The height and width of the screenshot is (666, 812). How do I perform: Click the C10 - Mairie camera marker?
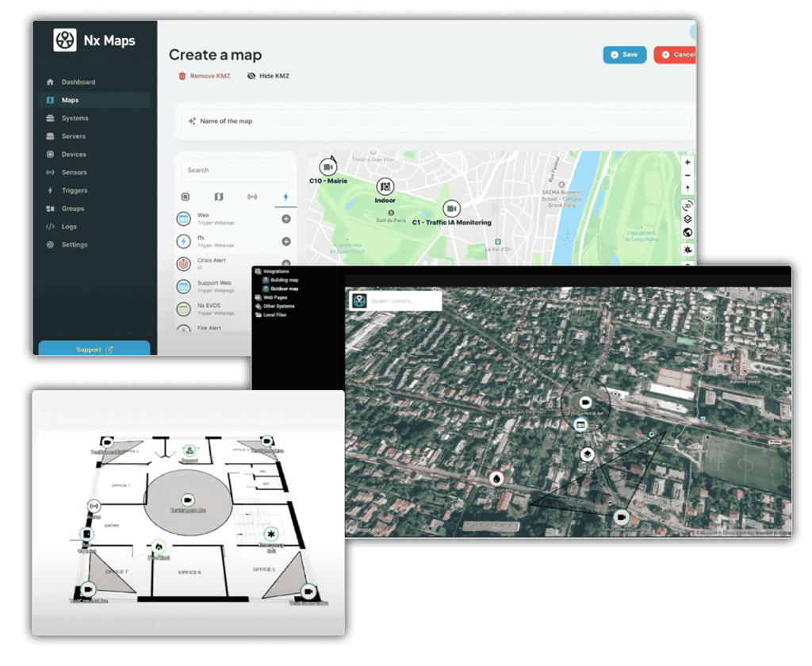pyautogui.click(x=327, y=167)
